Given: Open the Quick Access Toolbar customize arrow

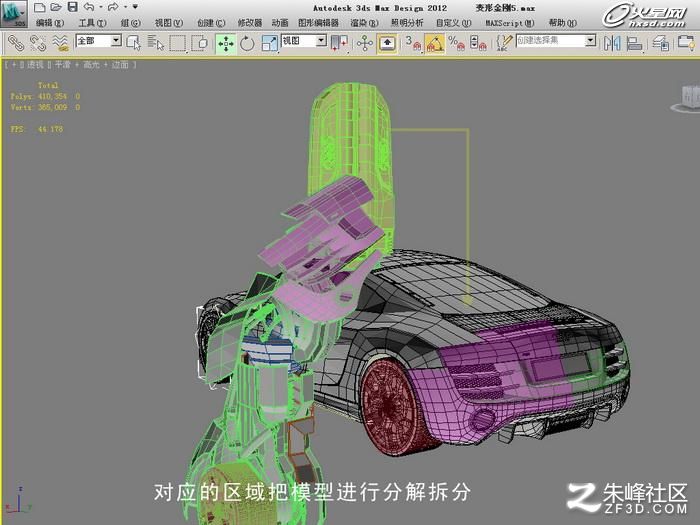Looking at the screenshot, I should (135, 7).
